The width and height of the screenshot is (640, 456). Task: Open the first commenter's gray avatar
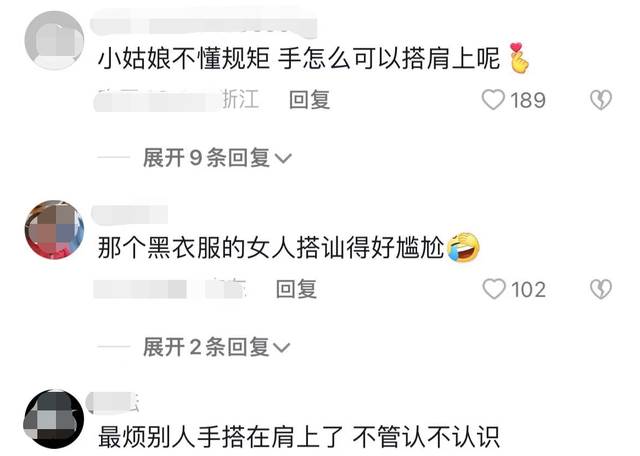(x=54, y=40)
